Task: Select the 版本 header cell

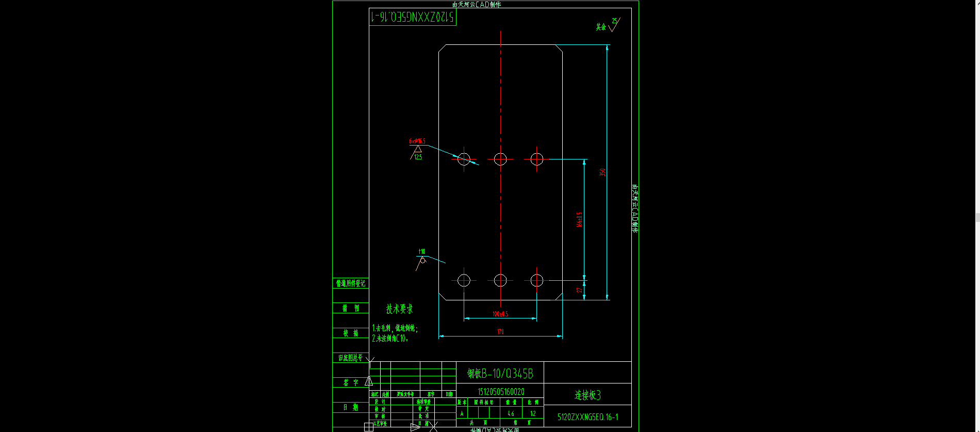Action: [462, 402]
